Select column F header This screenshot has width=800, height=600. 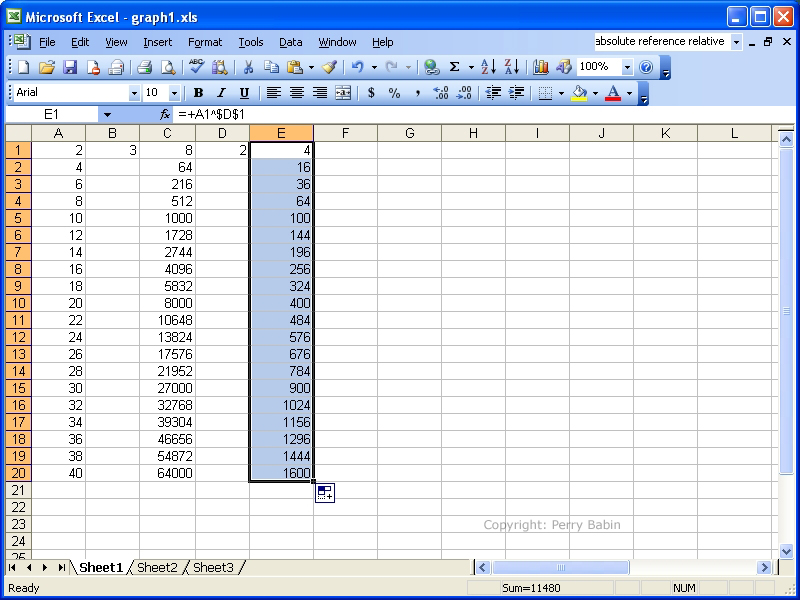pos(345,133)
